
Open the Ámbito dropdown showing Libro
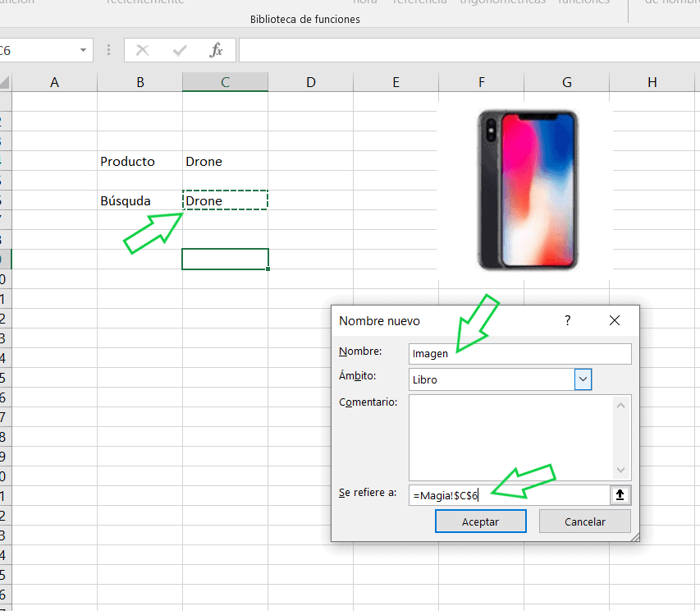pyautogui.click(x=500, y=379)
